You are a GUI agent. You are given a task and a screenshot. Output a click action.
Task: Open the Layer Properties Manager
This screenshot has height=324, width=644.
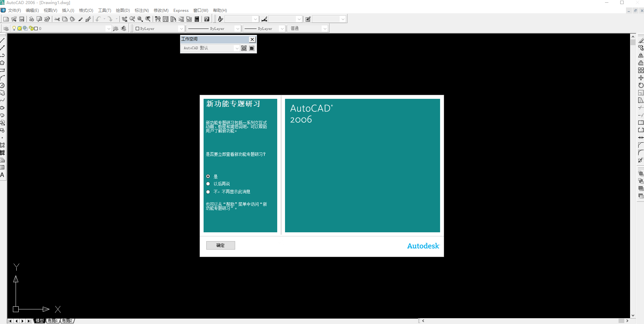[6, 29]
